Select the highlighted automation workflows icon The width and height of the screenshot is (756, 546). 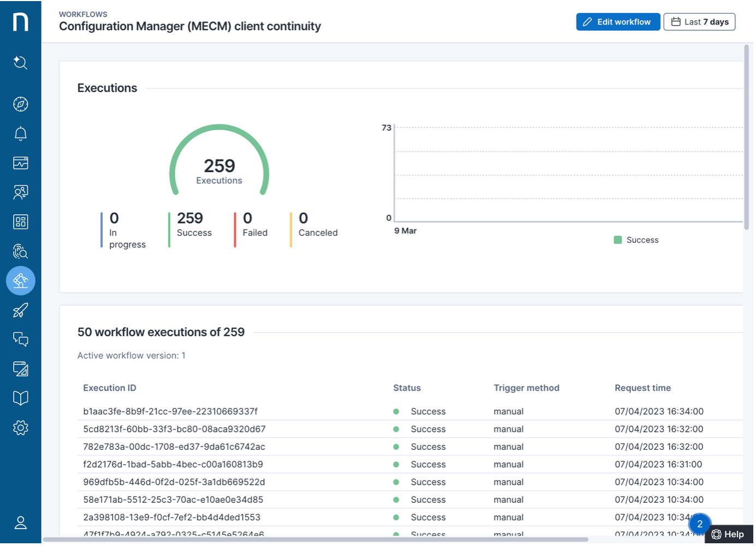[x=20, y=281]
